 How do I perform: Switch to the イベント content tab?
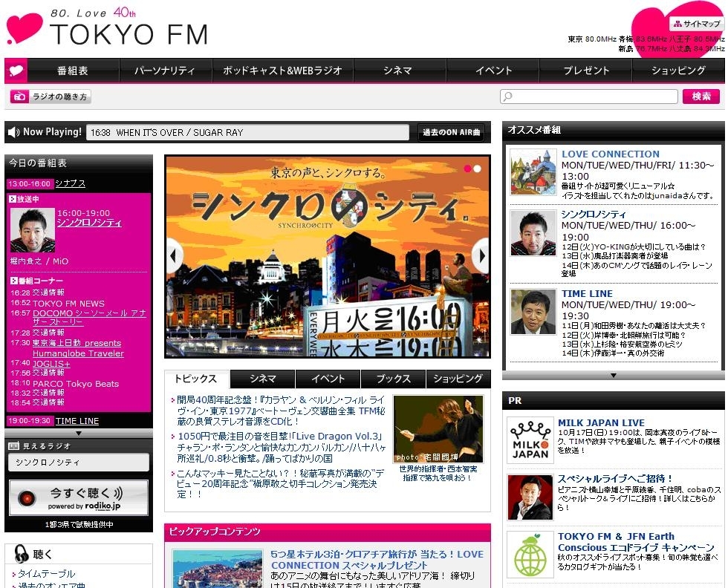(x=328, y=379)
